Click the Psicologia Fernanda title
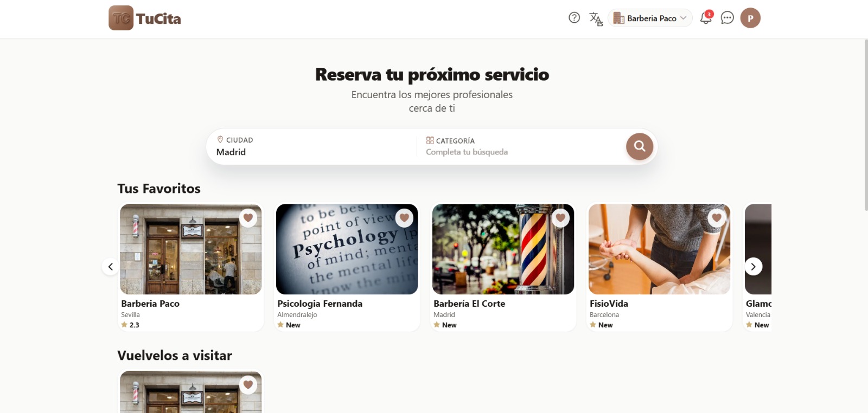 [x=320, y=304]
